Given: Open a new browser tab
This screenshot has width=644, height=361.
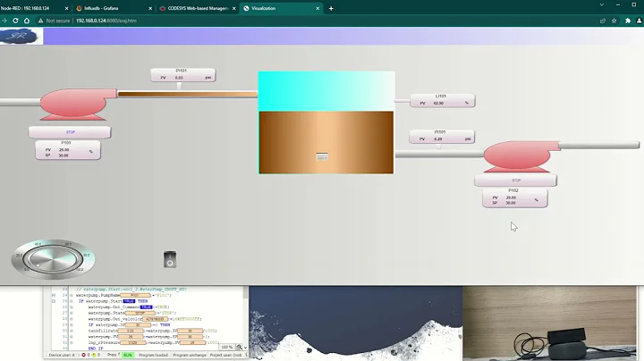Looking at the screenshot, I should [x=331, y=8].
